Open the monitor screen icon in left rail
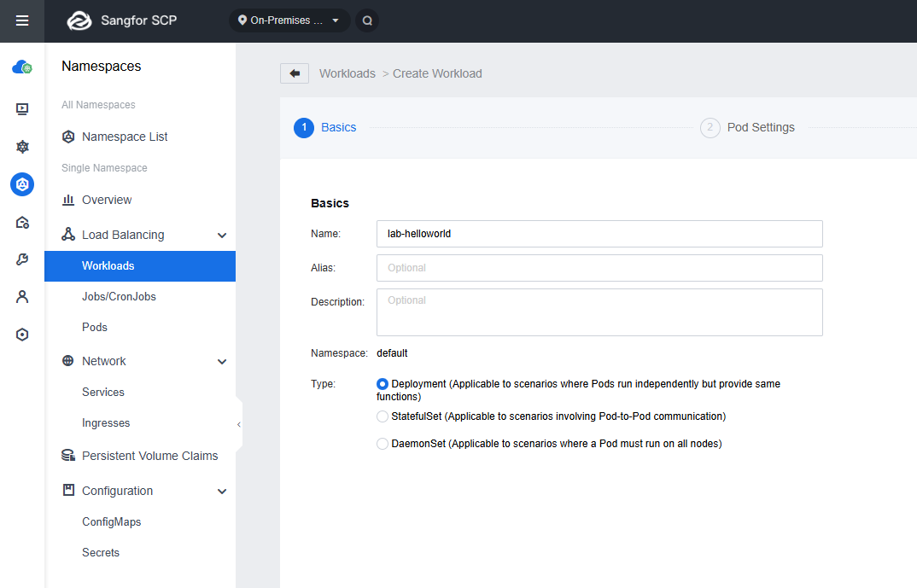 coord(22,109)
